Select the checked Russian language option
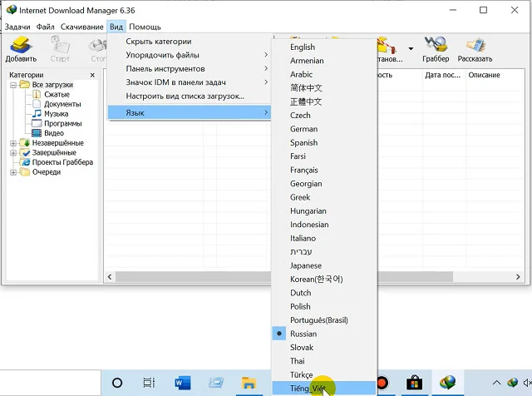Viewport: 532px width, 396px height. pos(324,334)
